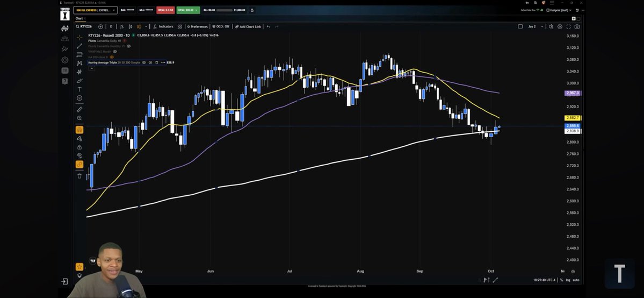
Task: Open the forecasting and measurement tools
Action: click(79, 72)
